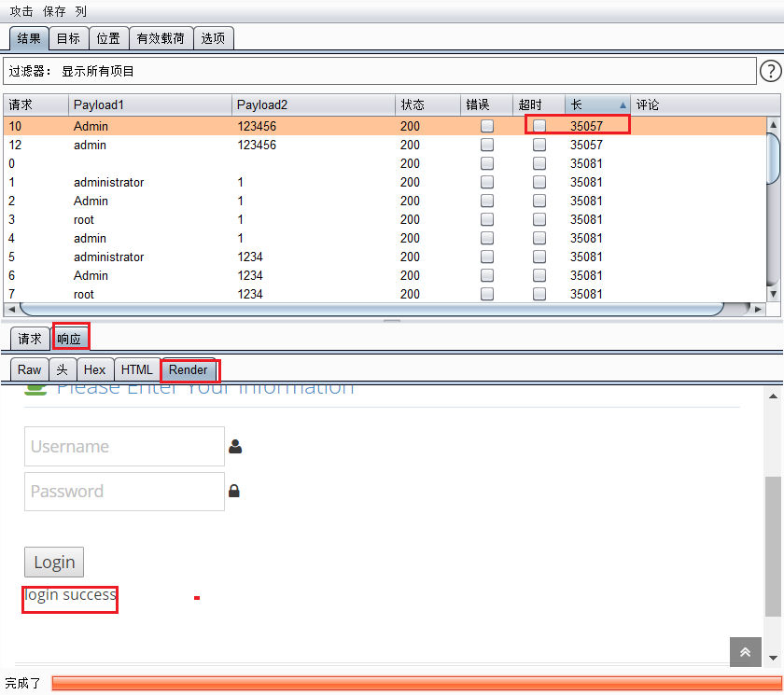The image size is (784, 695).
Task: Click status 200 in request 2 row
Action: tap(410, 201)
